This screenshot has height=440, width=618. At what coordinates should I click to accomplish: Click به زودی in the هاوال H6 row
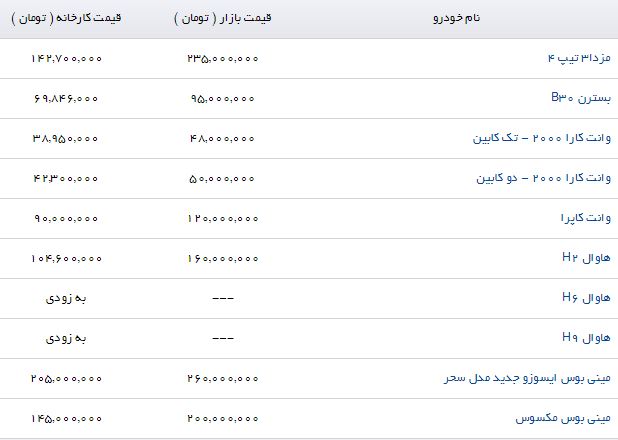(x=66, y=298)
